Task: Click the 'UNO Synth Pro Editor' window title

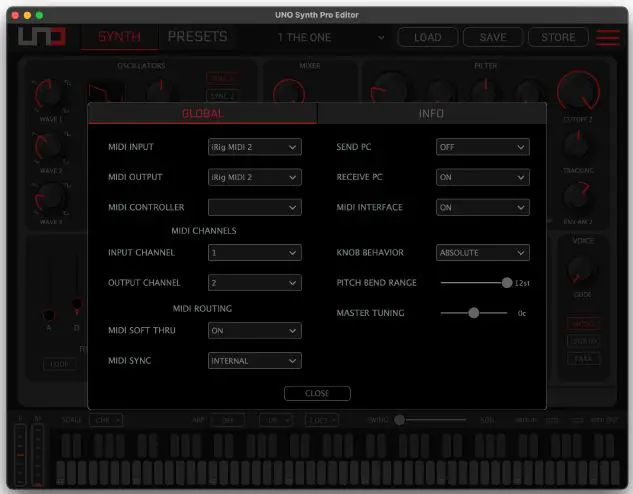Action: pyautogui.click(x=316, y=15)
